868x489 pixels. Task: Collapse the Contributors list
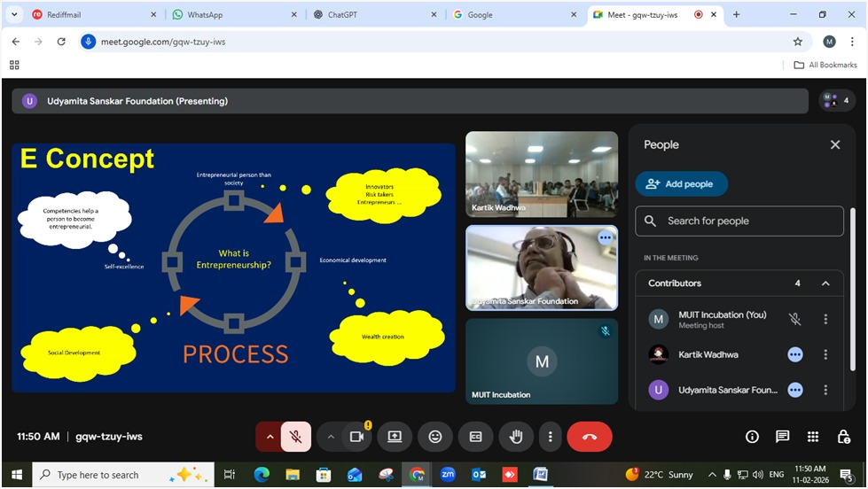(x=825, y=283)
